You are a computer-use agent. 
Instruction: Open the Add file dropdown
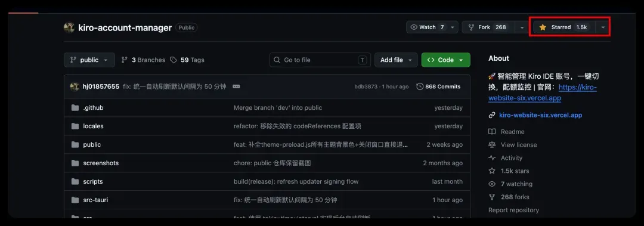[396, 60]
